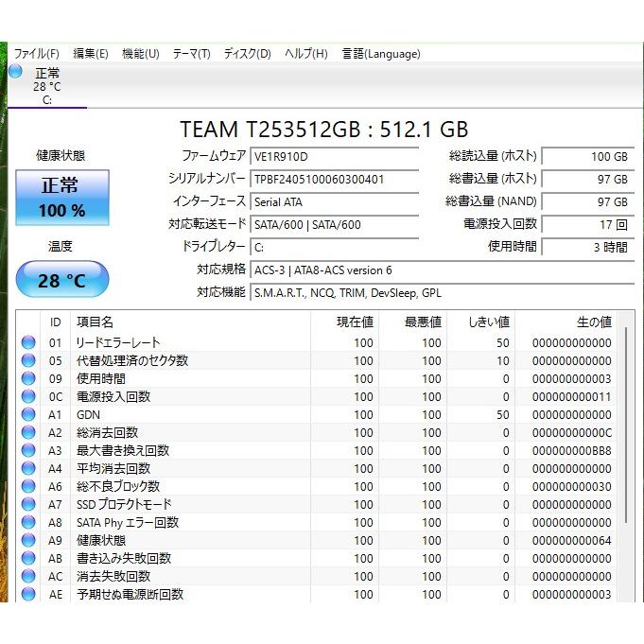The height and width of the screenshot is (644, 644).
Task: Click the 項目名 column header
Action: 95,322
